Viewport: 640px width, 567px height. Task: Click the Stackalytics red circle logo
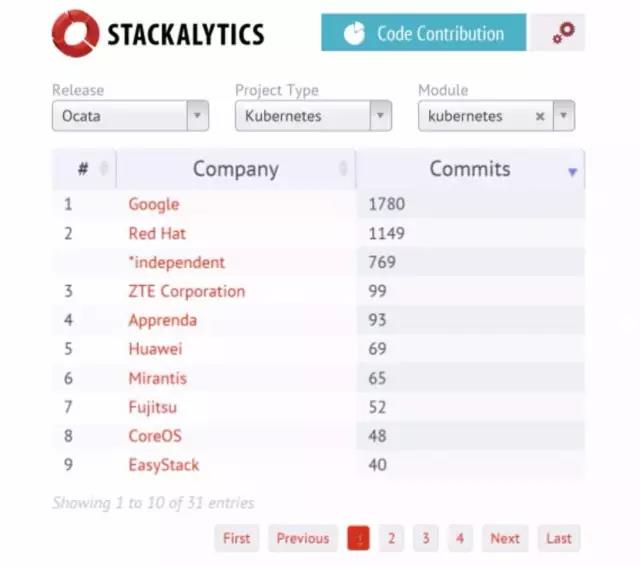point(75,33)
